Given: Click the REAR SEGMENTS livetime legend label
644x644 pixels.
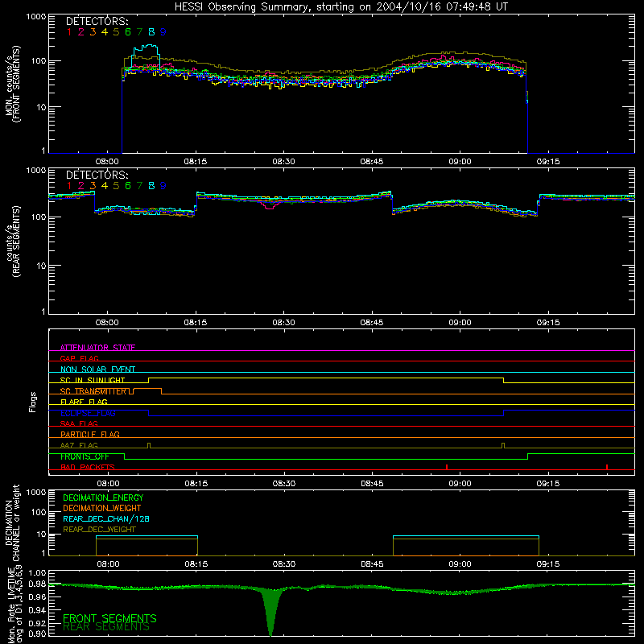Looking at the screenshot, I should 106,627.
